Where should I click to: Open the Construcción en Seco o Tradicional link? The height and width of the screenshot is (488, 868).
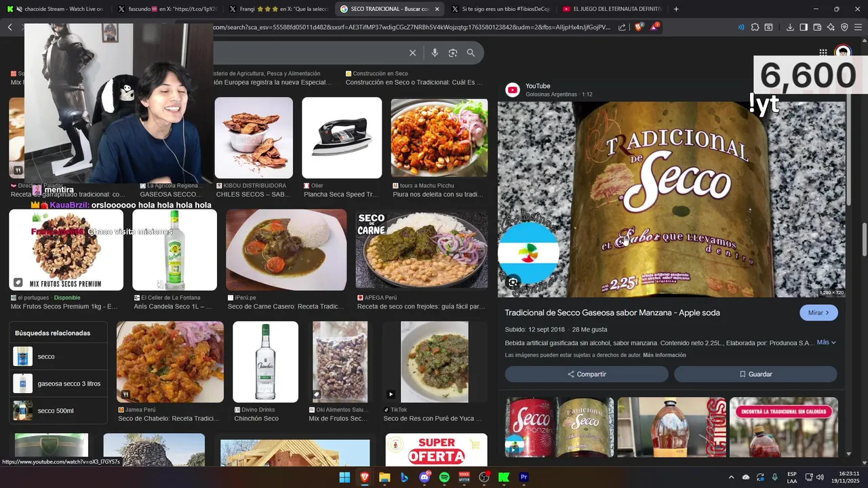[414, 82]
